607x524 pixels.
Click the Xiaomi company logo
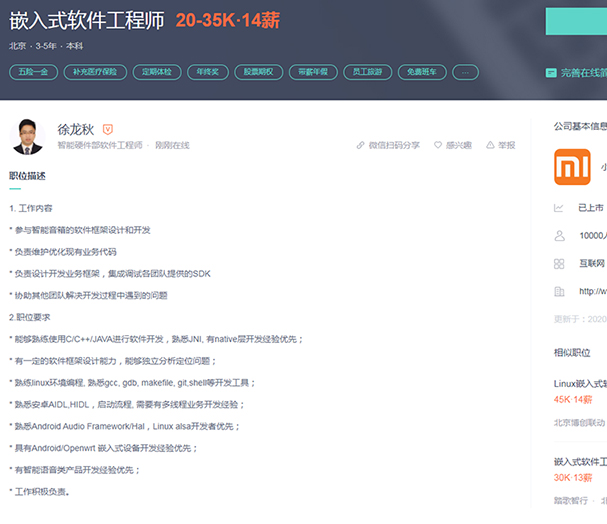click(572, 167)
